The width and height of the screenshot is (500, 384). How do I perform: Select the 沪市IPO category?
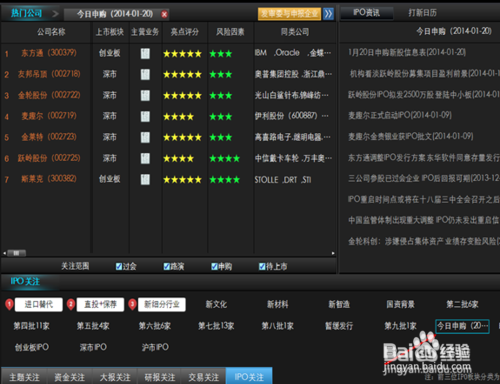click(x=155, y=347)
